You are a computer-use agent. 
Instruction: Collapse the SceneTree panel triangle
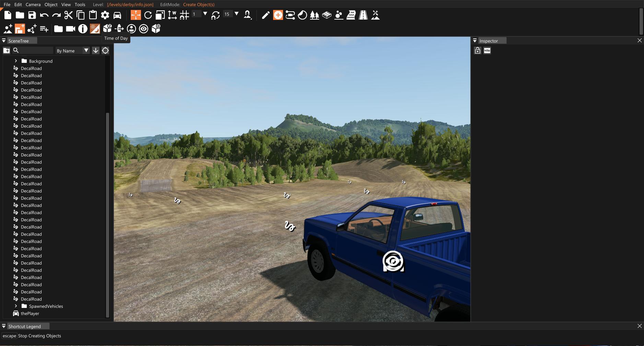click(4, 41)
